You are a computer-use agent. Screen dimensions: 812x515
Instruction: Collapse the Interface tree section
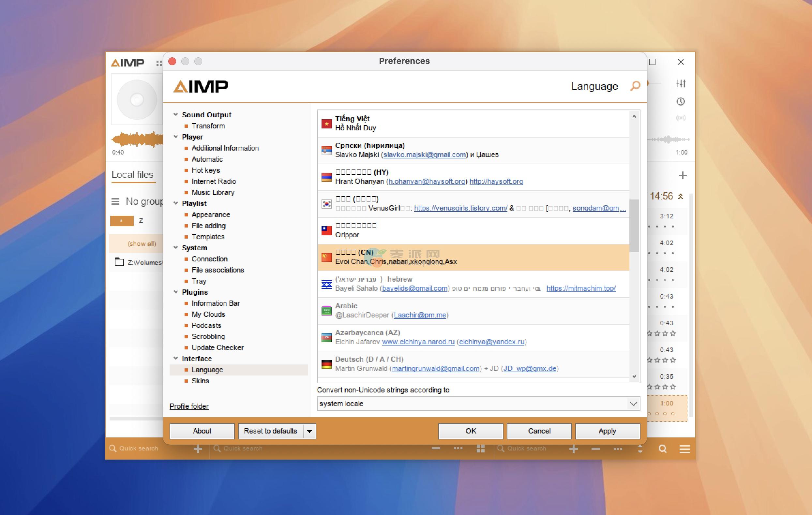click(176, 358)
